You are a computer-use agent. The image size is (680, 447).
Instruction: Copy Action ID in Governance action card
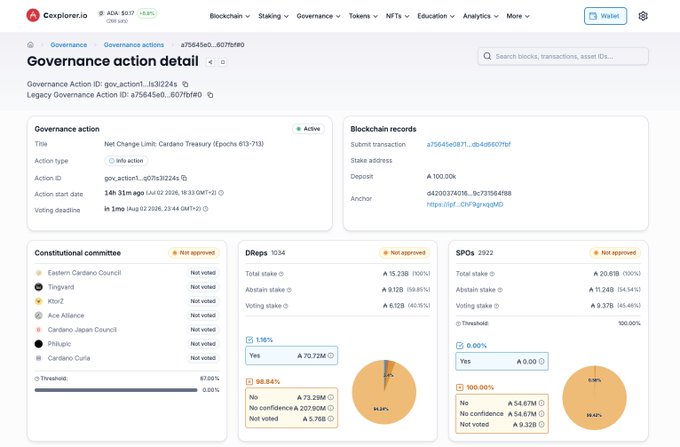(184, 178)
